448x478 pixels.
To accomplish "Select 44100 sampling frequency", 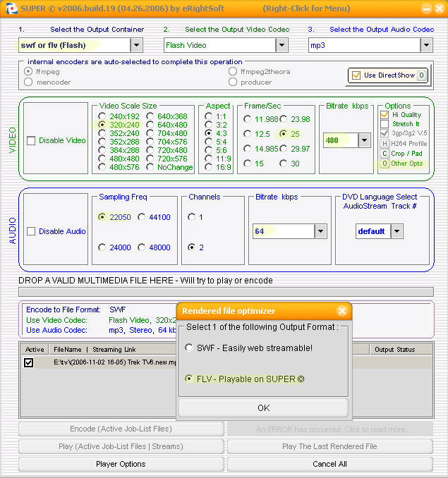I will (142, 217).
